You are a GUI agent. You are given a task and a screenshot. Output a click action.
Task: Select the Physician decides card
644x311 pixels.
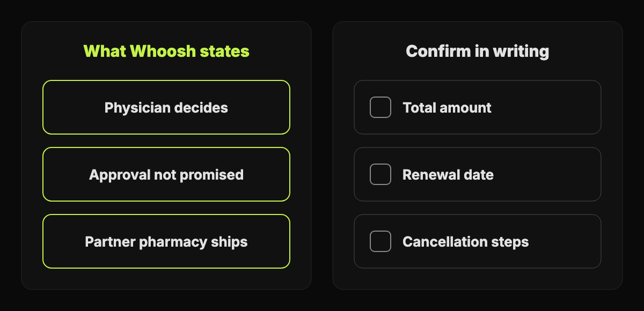click(166, 107)
